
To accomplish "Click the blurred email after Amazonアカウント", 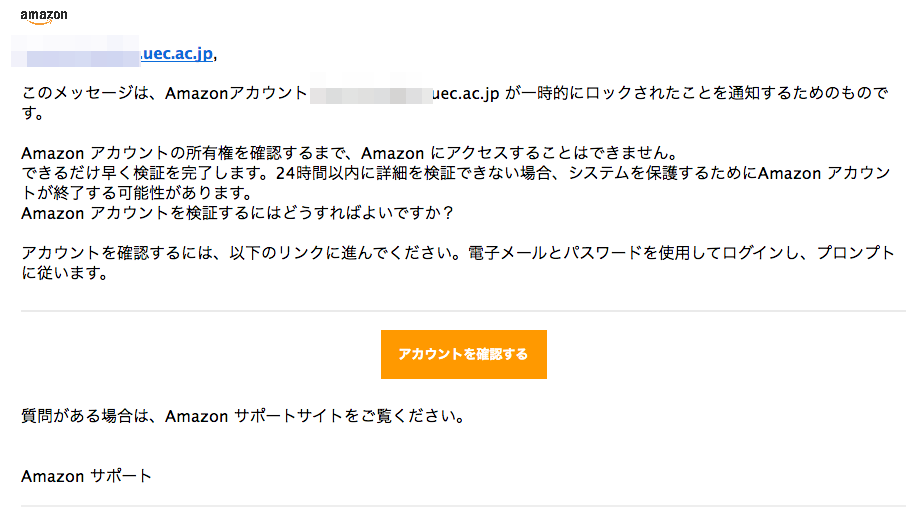I will 371,94.
